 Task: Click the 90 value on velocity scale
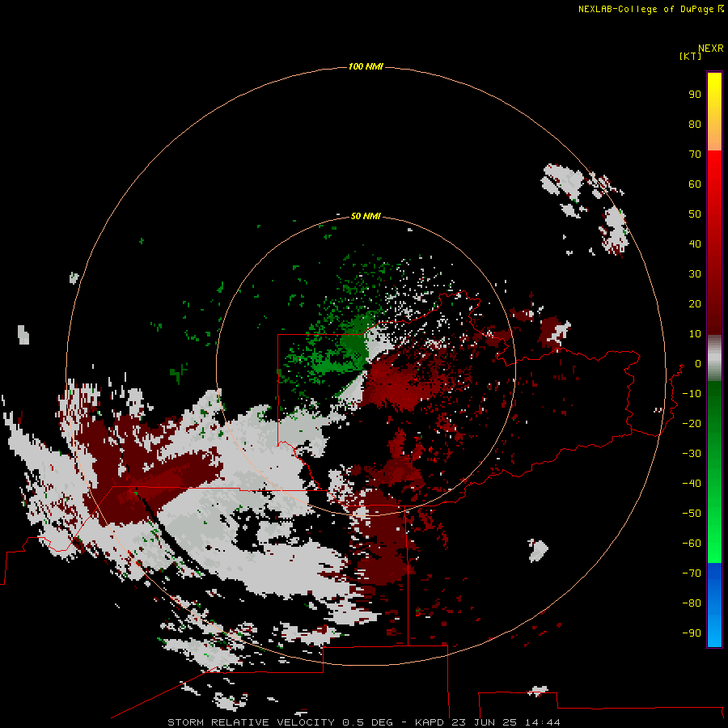click(695, 95)
